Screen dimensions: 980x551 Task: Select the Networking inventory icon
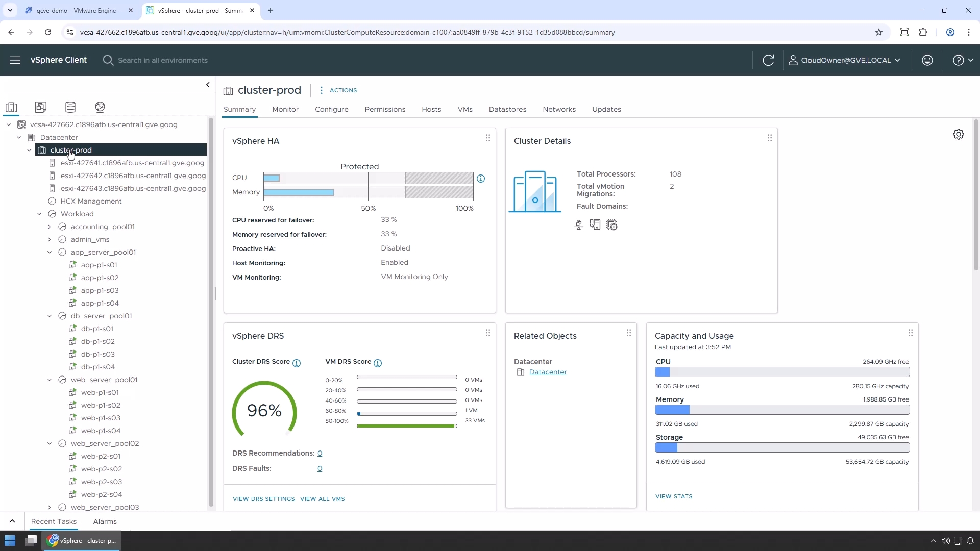click(x=100, y=107)
